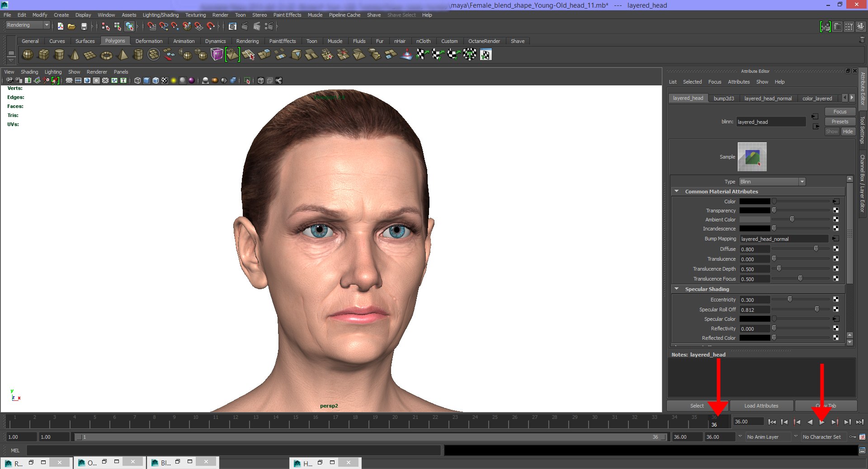Click the Open Scene folder icon
This screenshot has height=469, width=868.
(x=71, y=26)
